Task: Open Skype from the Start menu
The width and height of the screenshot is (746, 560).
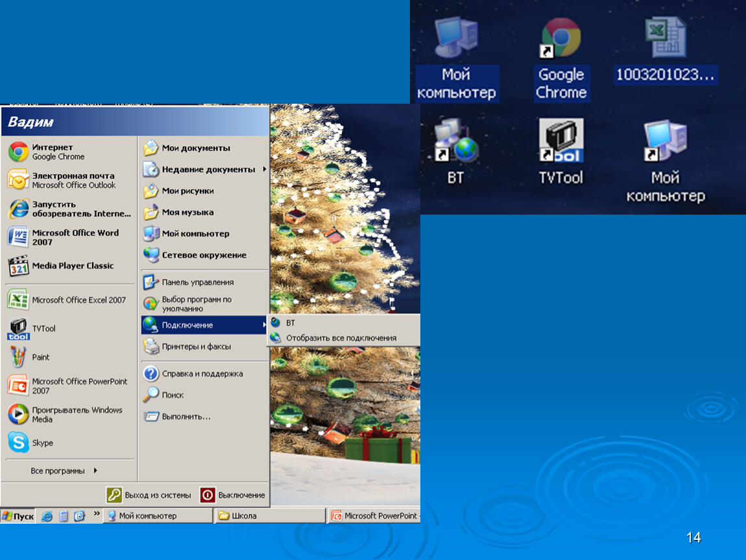Action: [x=69, y=443]
